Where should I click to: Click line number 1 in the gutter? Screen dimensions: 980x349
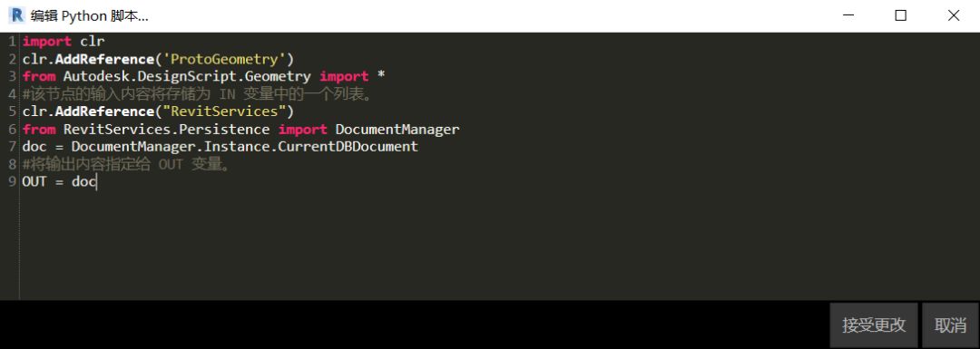(x=12, y=42)
